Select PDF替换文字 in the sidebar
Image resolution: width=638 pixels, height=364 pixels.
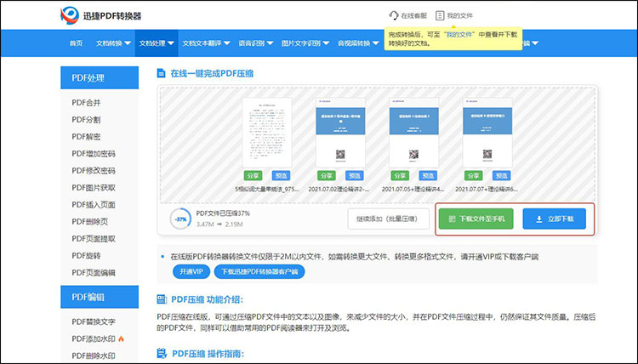coord(94,321)
